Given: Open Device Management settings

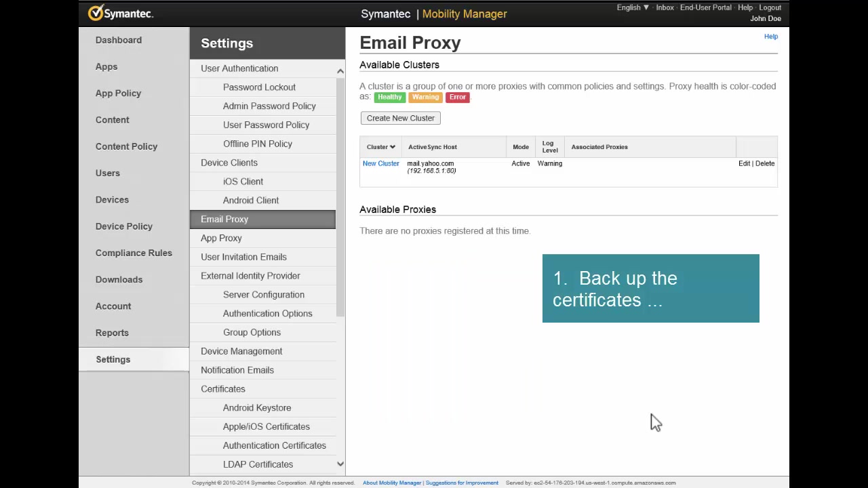Looking at the screenshot, I should [241, 351].
